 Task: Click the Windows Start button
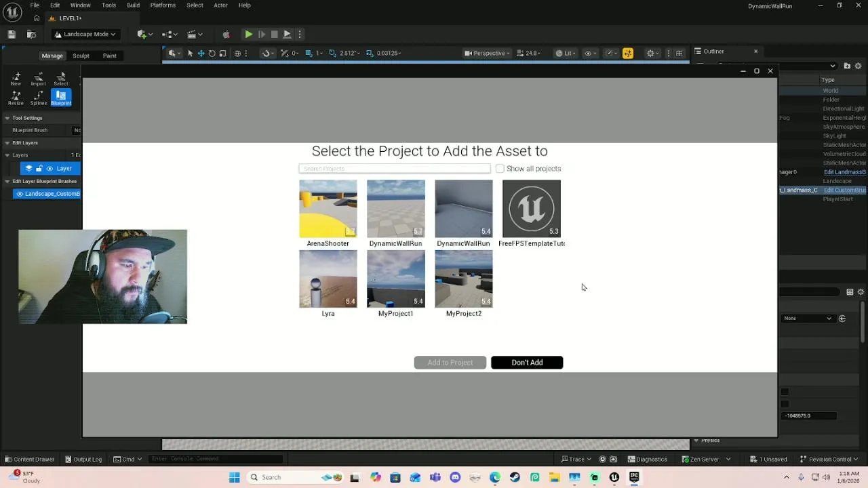click(x=235, y=477)
